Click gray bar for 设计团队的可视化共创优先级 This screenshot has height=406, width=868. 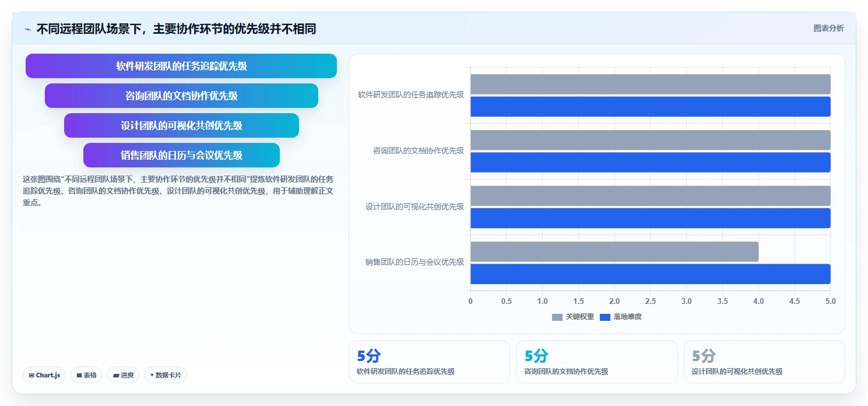(651, 196)
